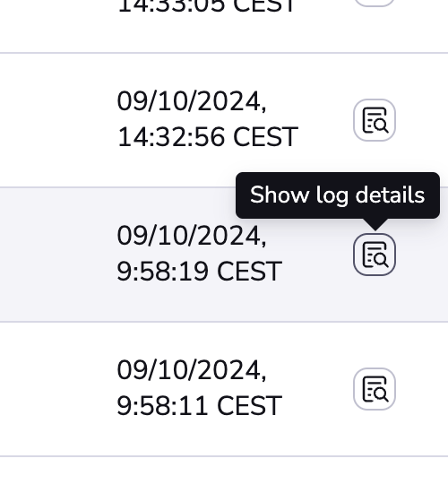Click the word "details" in the tooltip

390,195
